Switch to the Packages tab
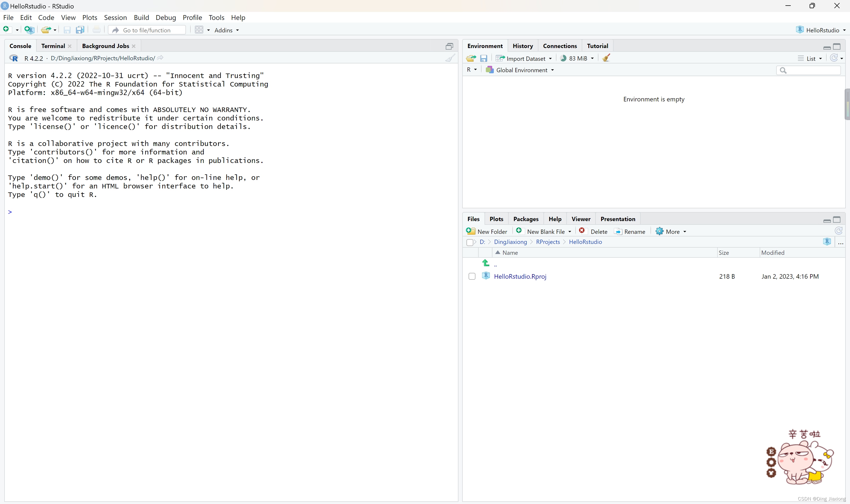The width and height of the screenshot is (850, 504). click(526, 219)
